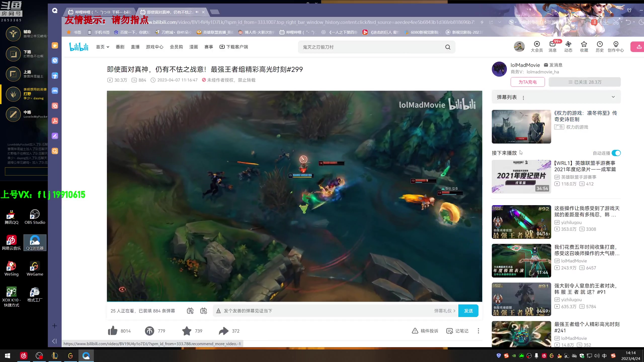Screen dimensions: 644x362
Task: Open 权力的游戏 ad thumbnail
Action: (x=521, y=127)
